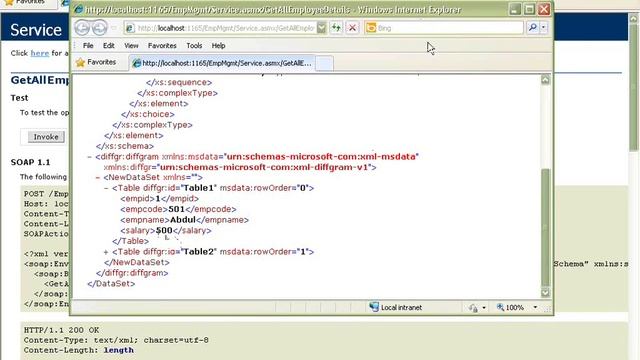Screen dimensions: 640x360
Task: Open the Help menu
Action: (x=218, y=46)
